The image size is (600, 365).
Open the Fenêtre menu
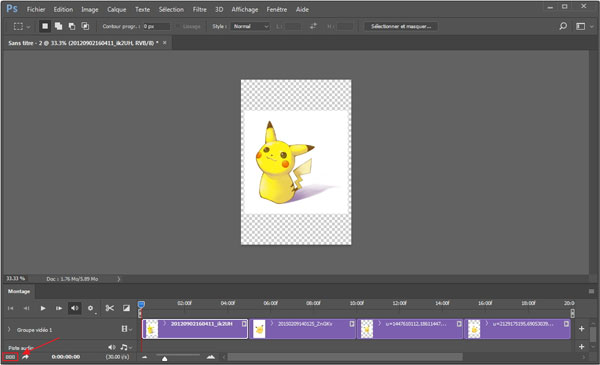[x=277, y=10]
